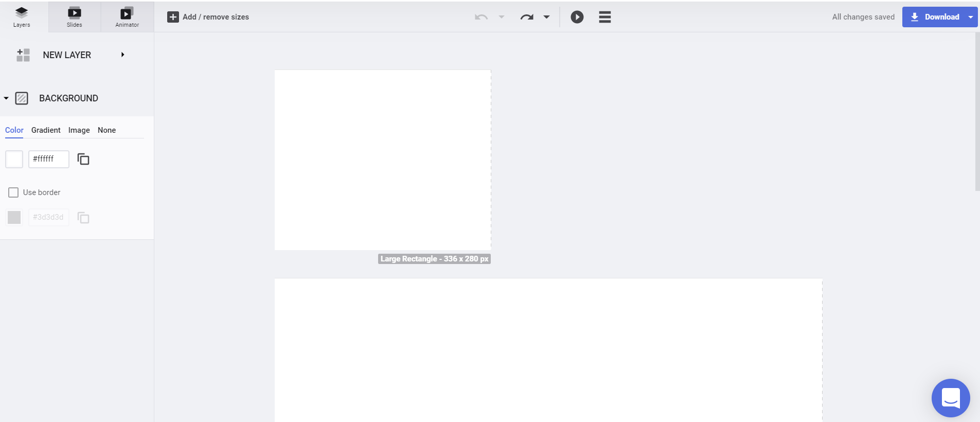Click the undo arrow icon
The width and height of the screenshot is (980, 422).
[481, 17]
